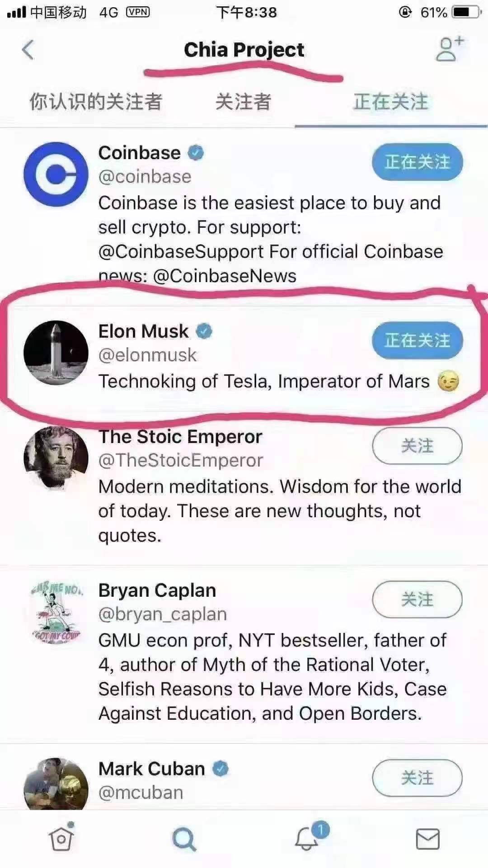Follow Mark Cuban
Viewport: 488px width, 868px height.
417,778
